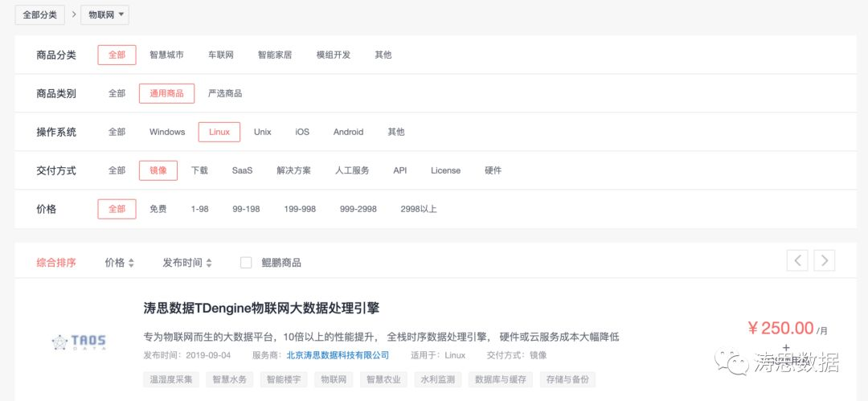Filter delivery method by 下载
Screen dimensions: 868x401
[199, 170]
